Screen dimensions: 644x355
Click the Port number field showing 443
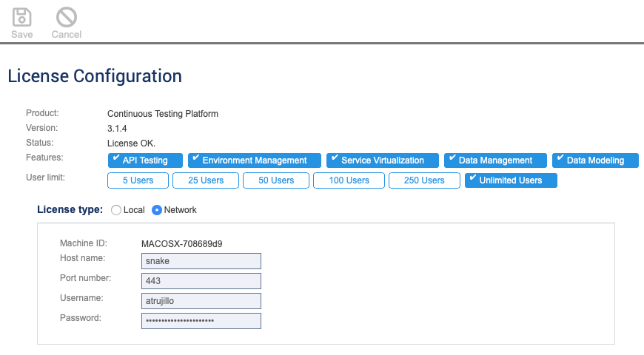[201, 281]
